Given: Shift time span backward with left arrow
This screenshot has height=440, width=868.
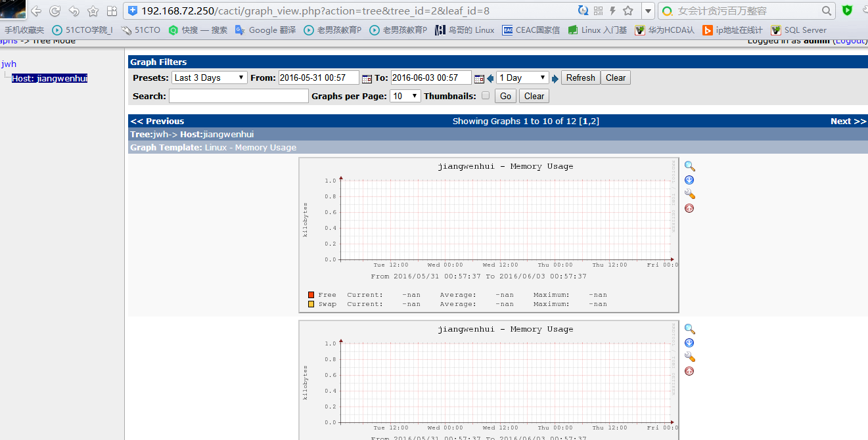Looking at the screenshot, I should [x=490, y=79].
